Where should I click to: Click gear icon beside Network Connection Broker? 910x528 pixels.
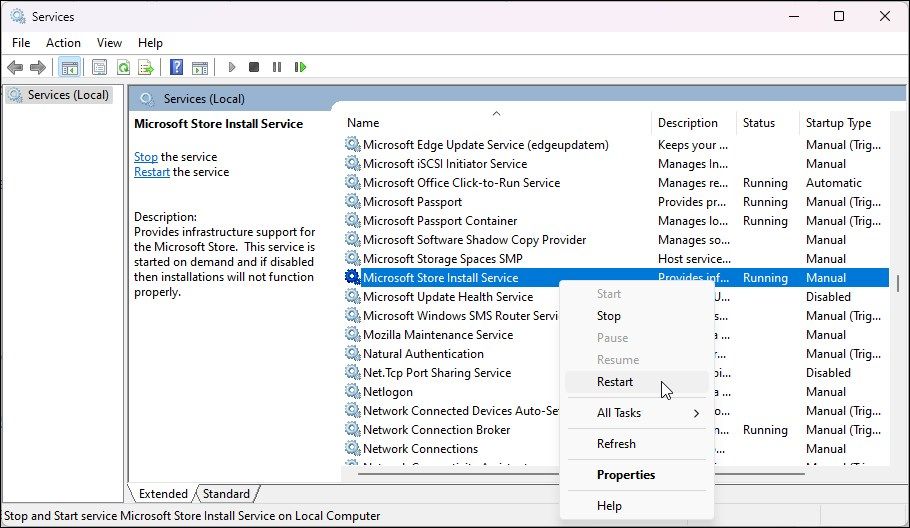[352, 429]
